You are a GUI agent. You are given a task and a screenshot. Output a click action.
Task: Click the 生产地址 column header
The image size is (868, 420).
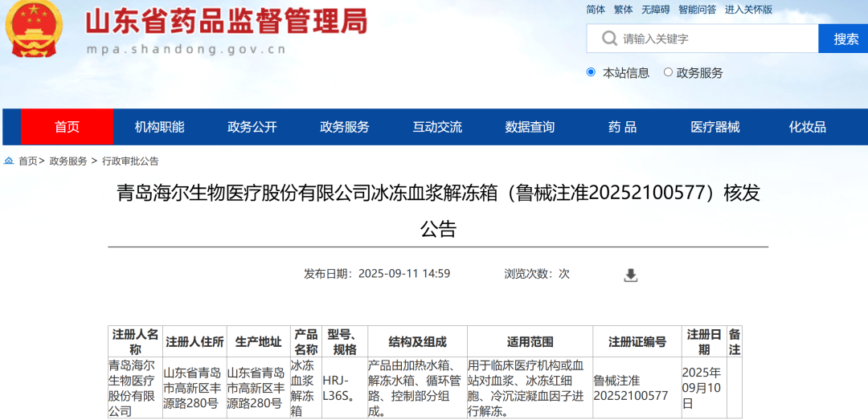tap(258, 341)
